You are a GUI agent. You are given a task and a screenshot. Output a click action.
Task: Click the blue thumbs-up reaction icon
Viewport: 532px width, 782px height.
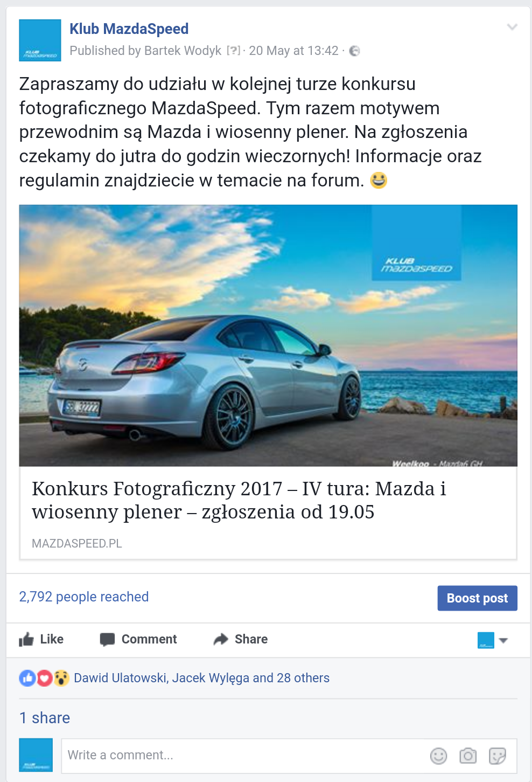click(x=27, y=678)
